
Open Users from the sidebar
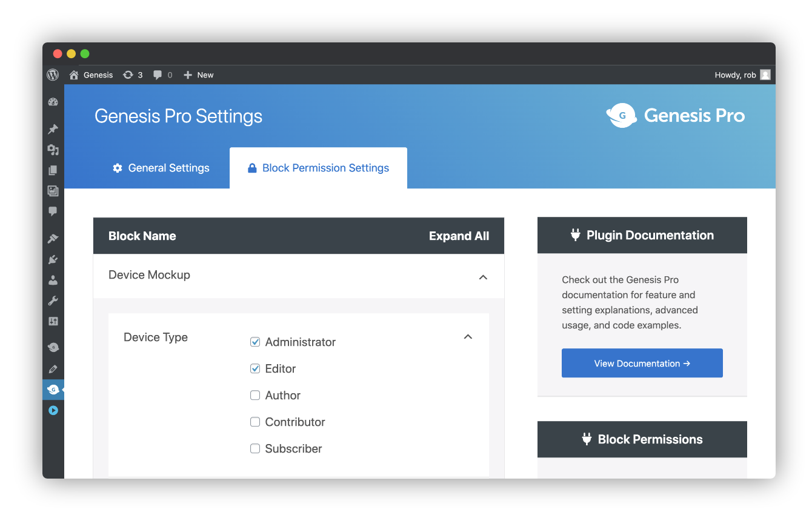pos(53,280)
